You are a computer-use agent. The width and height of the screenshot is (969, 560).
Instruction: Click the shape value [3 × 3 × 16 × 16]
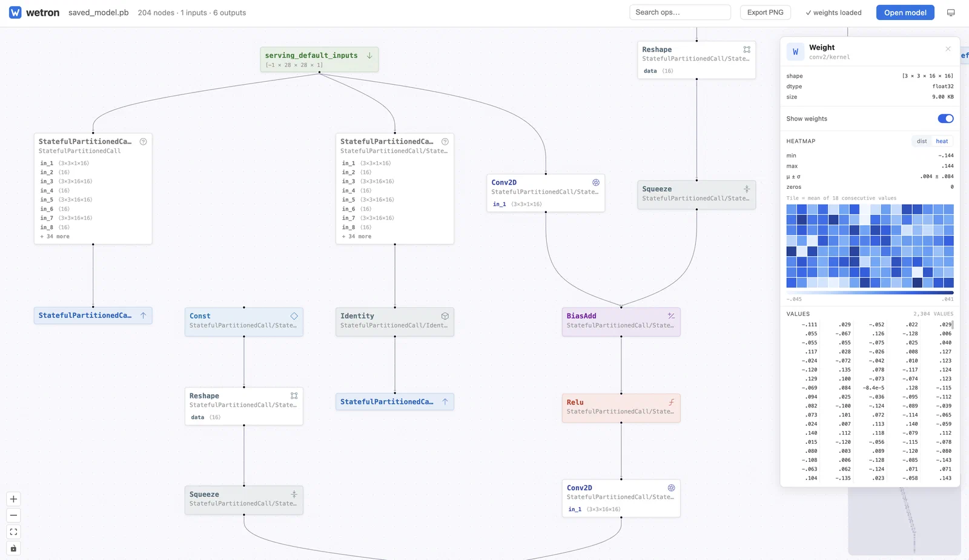[x=928, y=76]
